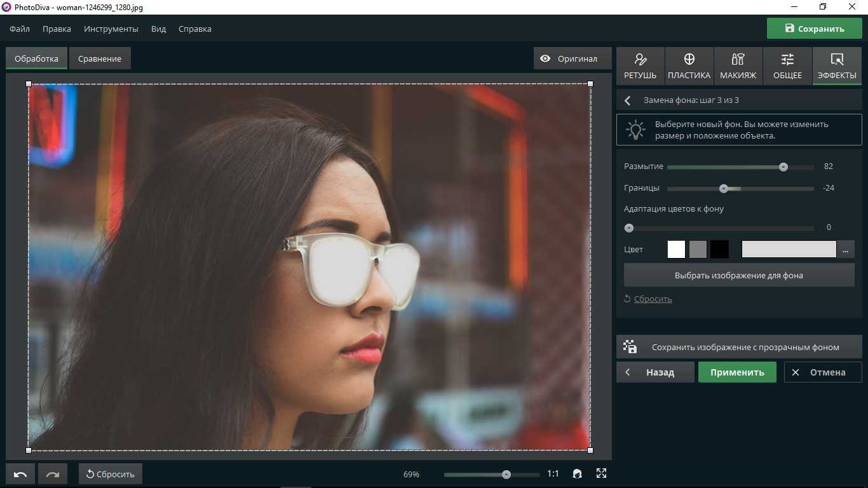Click Выбрать изображение для фона button
This screenshot has width=868, height=488.
(x=738, y=275)
